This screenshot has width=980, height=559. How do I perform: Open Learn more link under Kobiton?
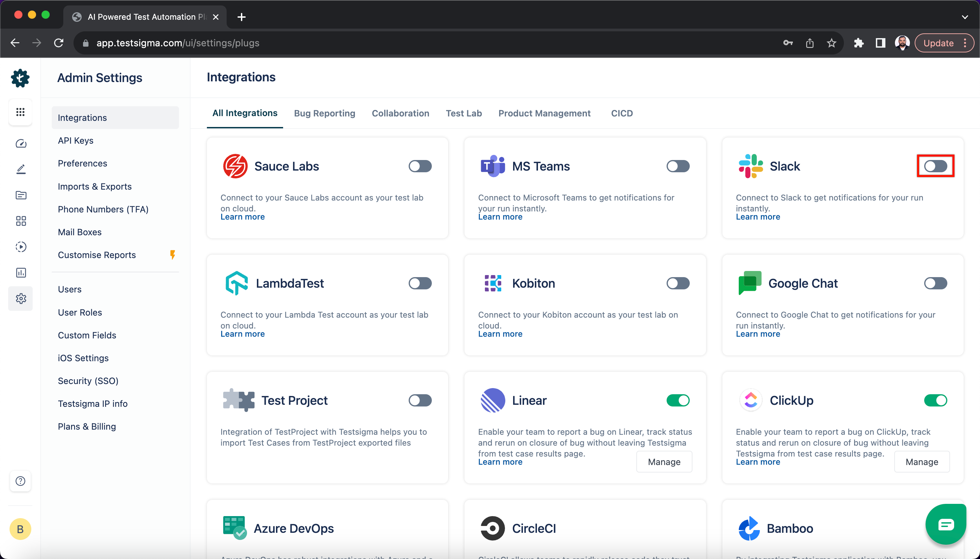[x=500, y=334]
